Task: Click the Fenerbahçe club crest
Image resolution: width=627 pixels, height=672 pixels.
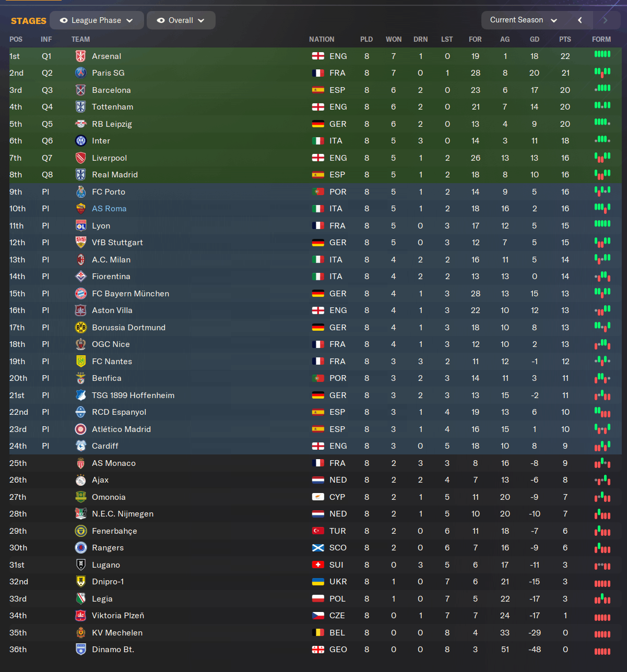Action: [x=80, y=531]
